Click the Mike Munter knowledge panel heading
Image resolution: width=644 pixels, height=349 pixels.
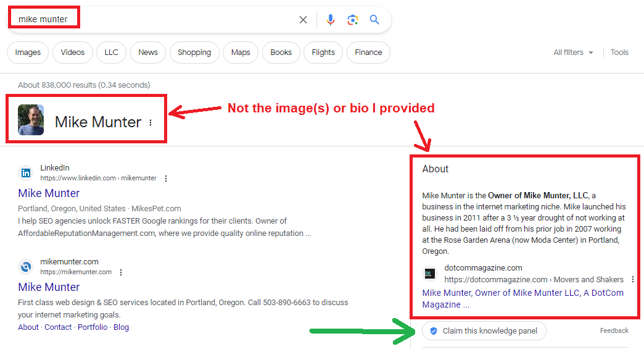pos(98,122)
